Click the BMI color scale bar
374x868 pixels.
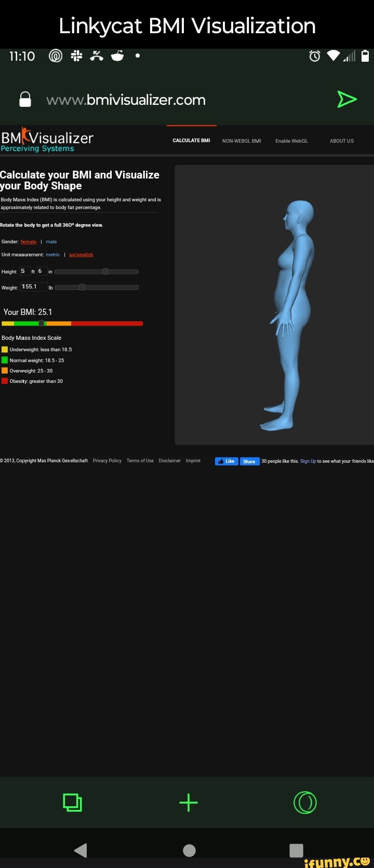(72, 323)
